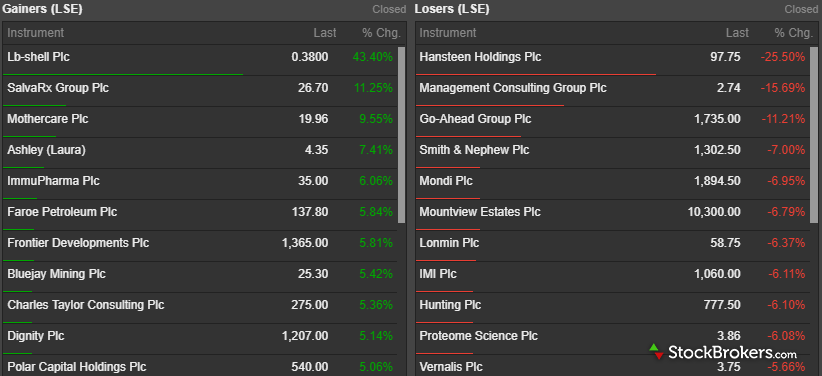Click the Gainers (LSE) panel title
Image resolution: width=822 pixels, height=376 pixels.
point(41,9)
